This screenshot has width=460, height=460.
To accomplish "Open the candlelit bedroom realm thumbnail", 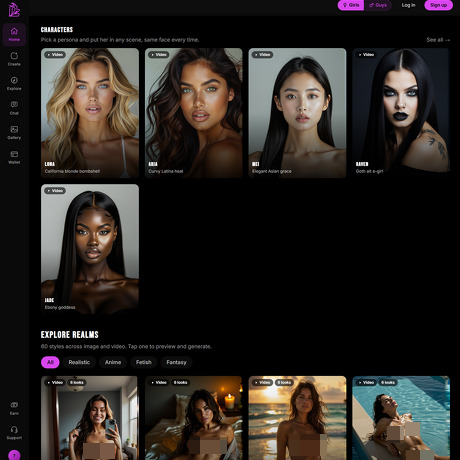I will point(194,418).
